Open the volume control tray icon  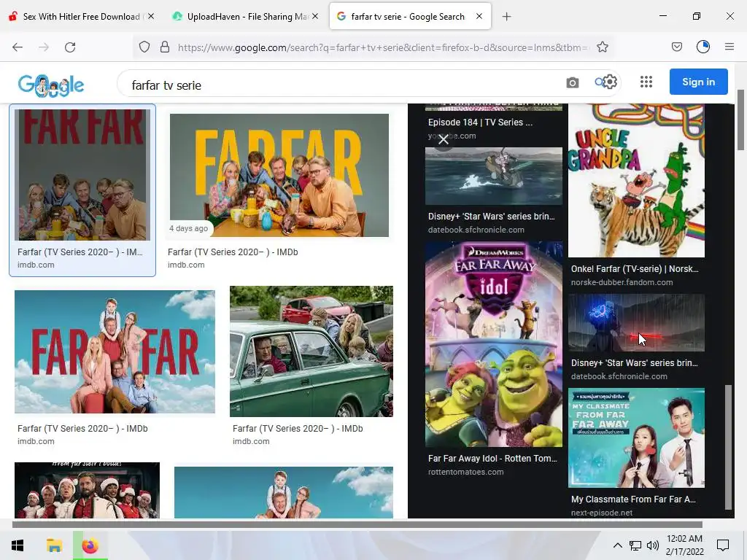pyautogui.click(x=653, y=545)
